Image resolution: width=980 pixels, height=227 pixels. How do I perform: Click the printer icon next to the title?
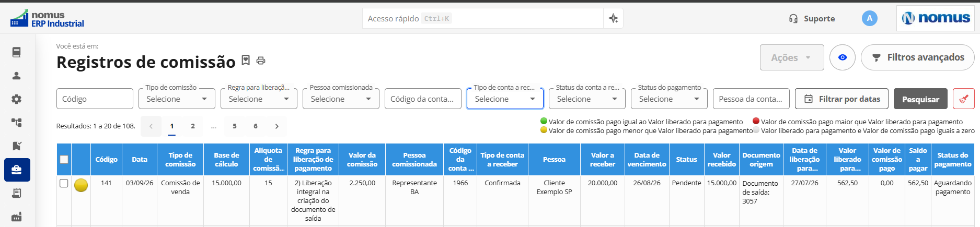click(261, 61)
